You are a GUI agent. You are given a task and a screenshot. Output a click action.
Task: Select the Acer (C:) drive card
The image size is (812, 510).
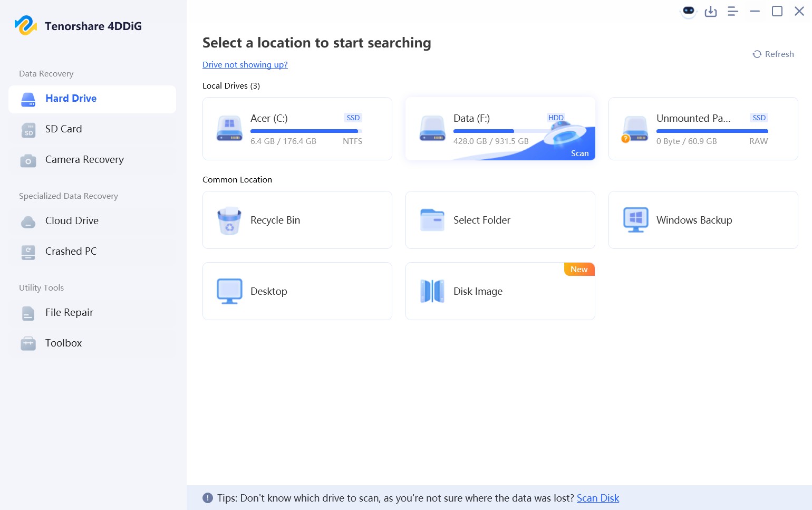297,129
